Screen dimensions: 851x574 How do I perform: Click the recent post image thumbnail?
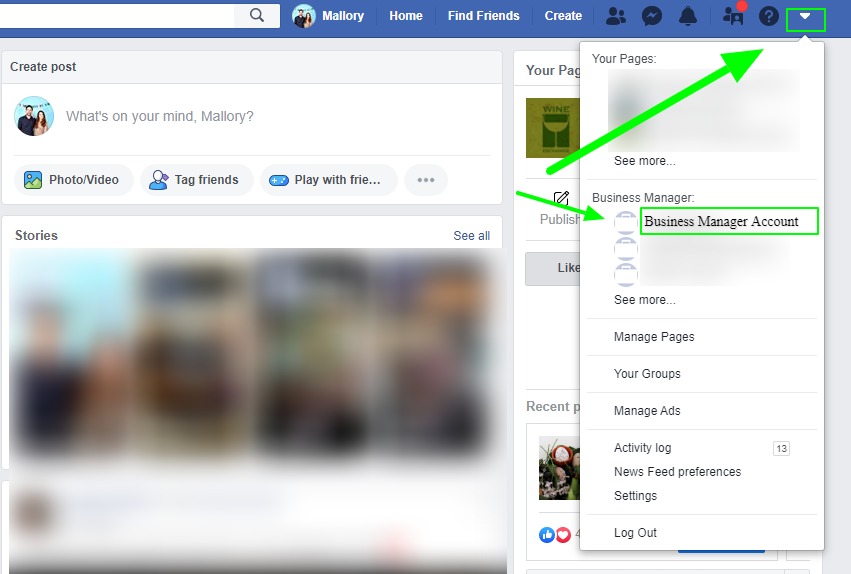[559, 468]
